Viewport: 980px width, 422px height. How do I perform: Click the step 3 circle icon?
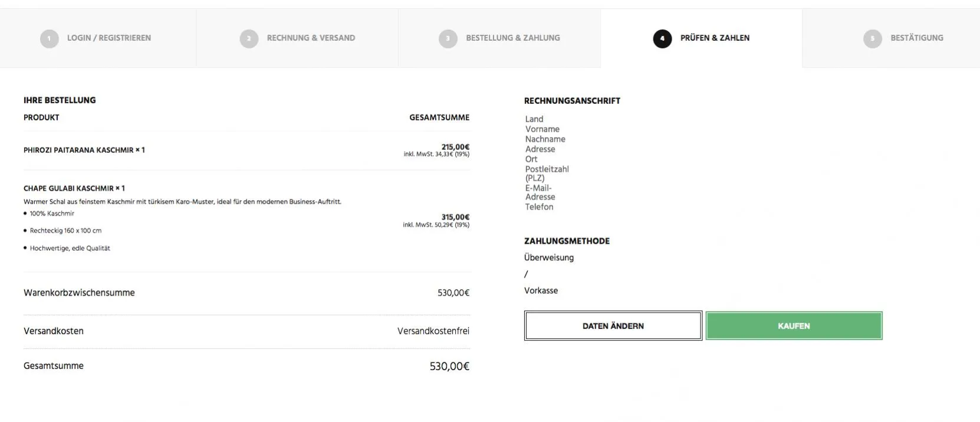click(x=448, y=39)
